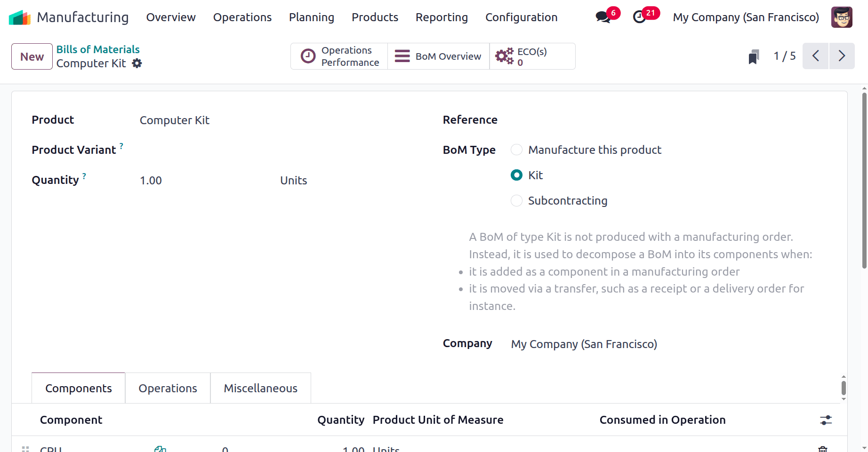Click the Quantity help question mark
The width and height of the screenshot is (868, 452).
pos(84,176)
